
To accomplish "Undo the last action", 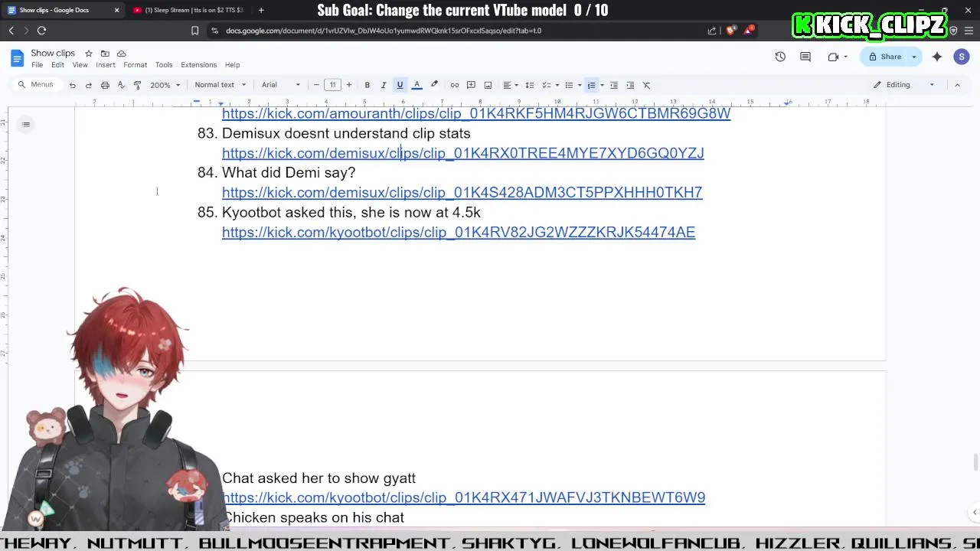I will [x=73, y=85].
